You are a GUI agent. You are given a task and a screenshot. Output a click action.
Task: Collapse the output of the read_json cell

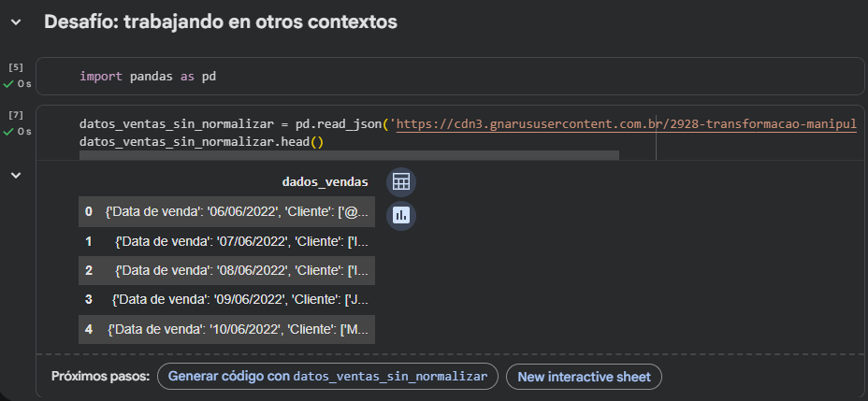click(x=16, y=175)
